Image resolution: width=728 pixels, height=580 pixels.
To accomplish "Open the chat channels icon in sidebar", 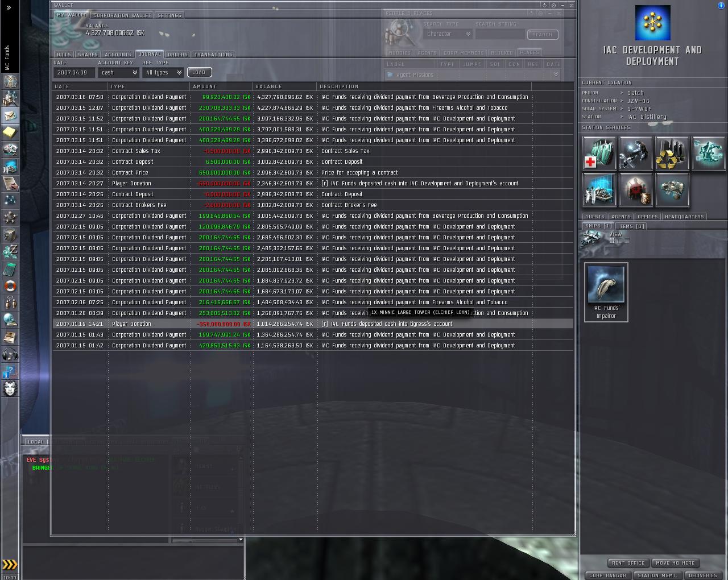I will pyautogui.click(x=10, y=303).
